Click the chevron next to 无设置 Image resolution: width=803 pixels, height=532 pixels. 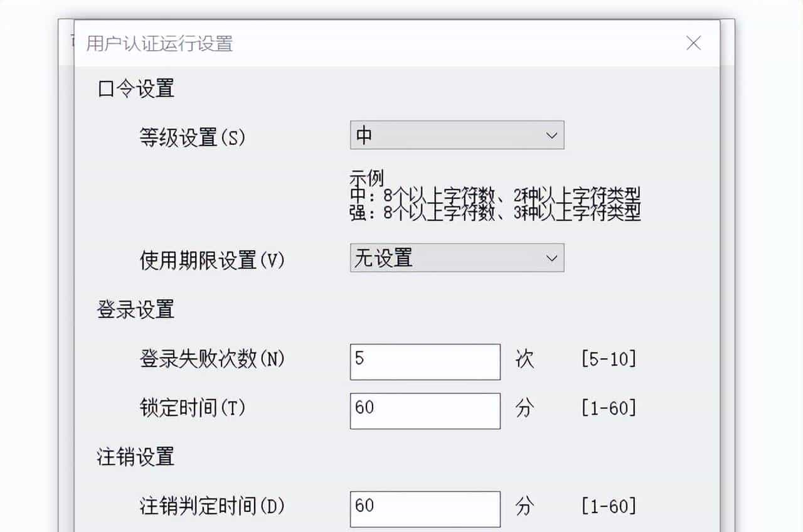[x=551, y=258]
